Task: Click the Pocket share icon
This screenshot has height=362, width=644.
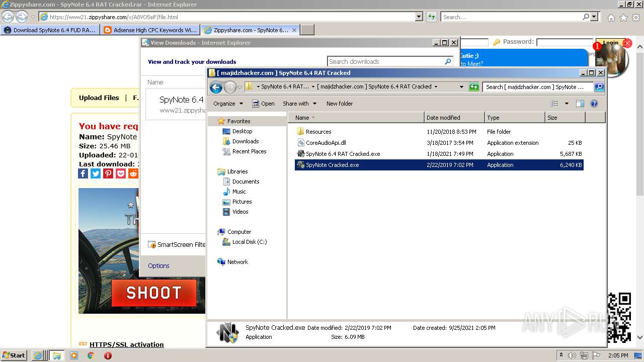Action: coord(121,173)
